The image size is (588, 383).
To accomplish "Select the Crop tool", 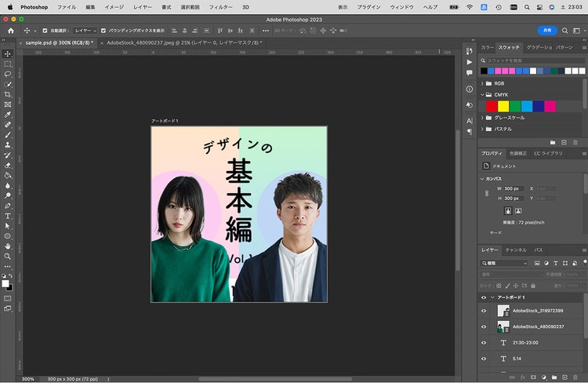I will [8, 95].
